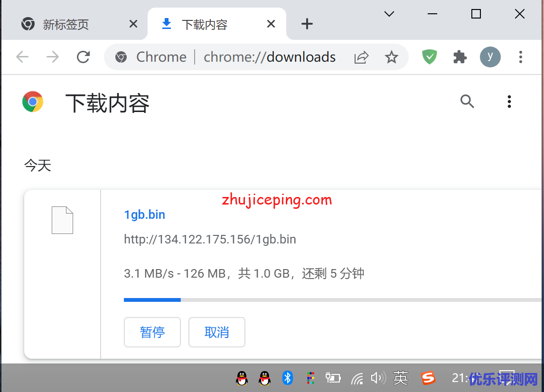The image size is (544, 392).
Task: Pause the download with 暂停 button
Action: coord(152,332)
